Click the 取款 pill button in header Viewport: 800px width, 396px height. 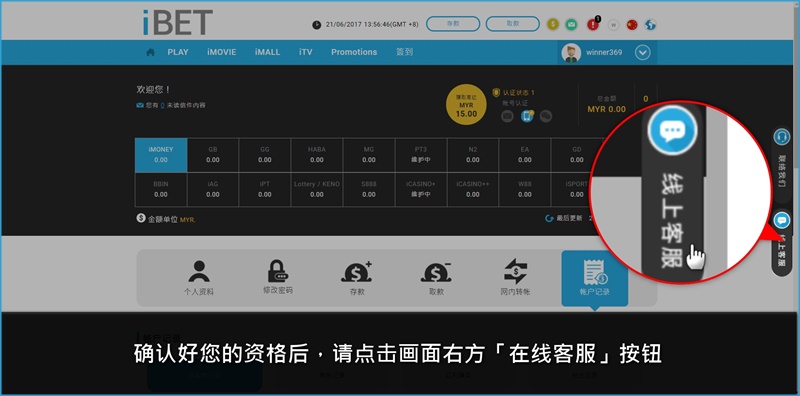(x=513, y=24)
